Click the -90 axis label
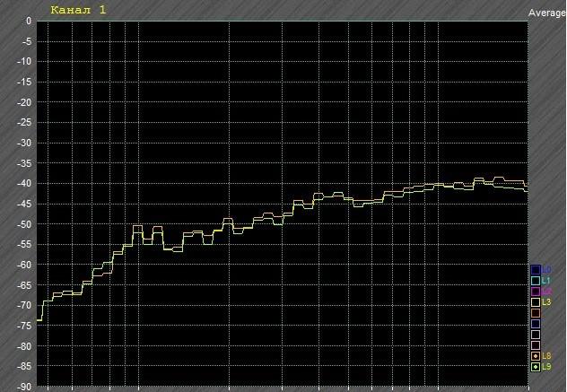The width and height of the screenshot is (567, 392). [x=24, y=387]
